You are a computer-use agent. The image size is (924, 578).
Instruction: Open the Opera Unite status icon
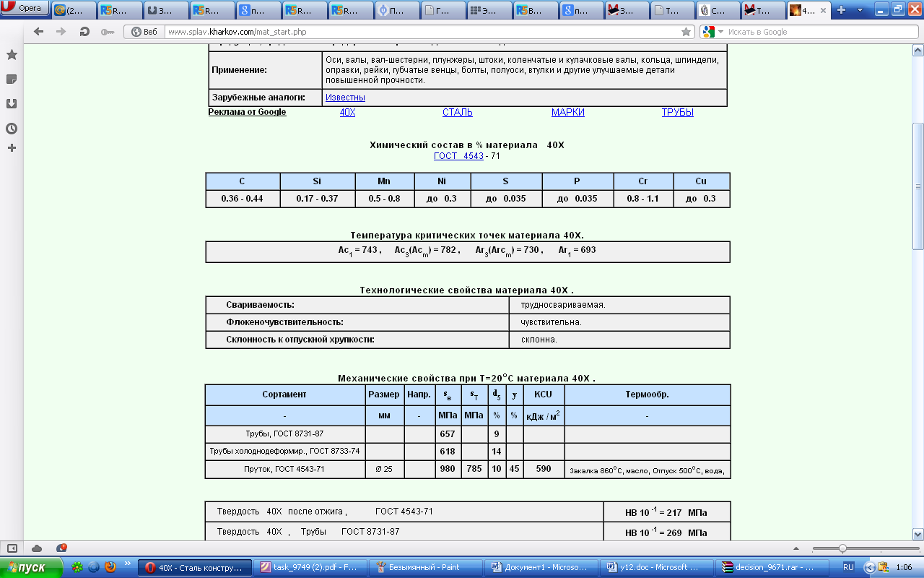pyautogui.click(x=61, y=548)
